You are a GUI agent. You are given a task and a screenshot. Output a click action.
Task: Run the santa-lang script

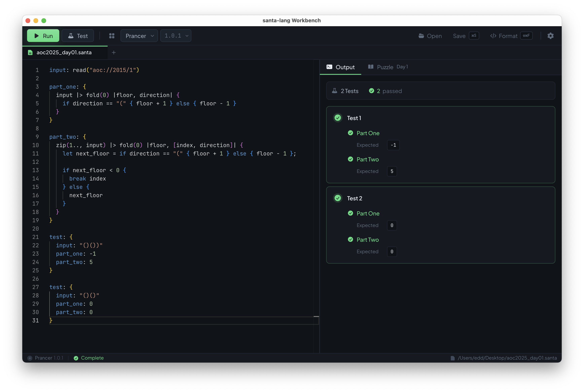click(x=43, y=36)
